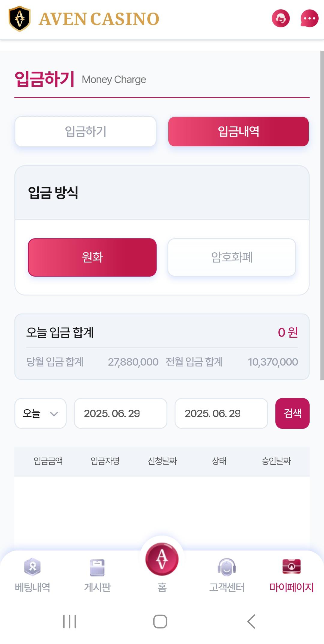
Task: Click the 검색 search button
Action: pyautogui.click(x=292, y=414)
